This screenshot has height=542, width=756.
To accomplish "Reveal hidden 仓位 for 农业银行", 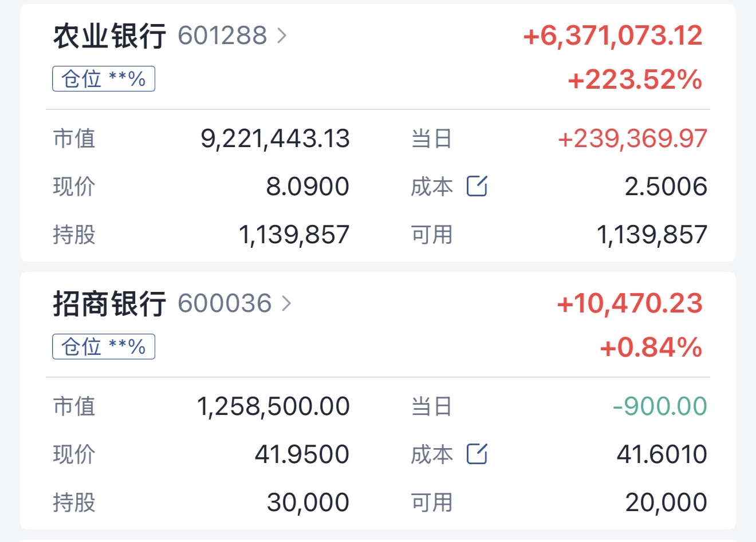I will click(104, 79).
